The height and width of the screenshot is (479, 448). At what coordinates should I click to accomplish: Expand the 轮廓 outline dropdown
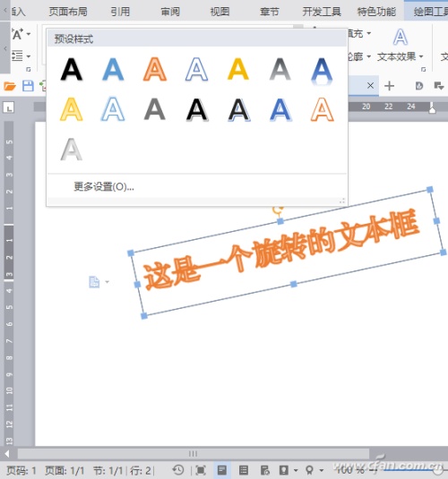point(369,56)
